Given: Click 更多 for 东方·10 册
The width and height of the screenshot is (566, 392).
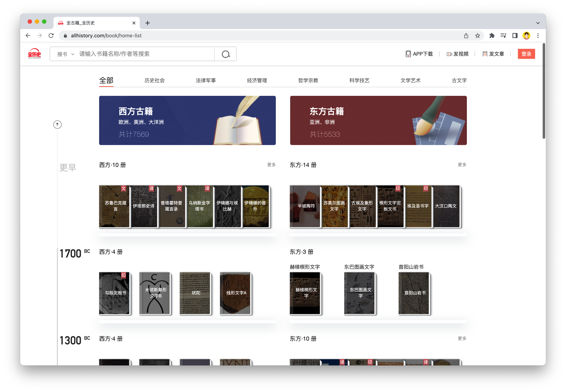Looking at the screenshot, I should pos(462,338).
